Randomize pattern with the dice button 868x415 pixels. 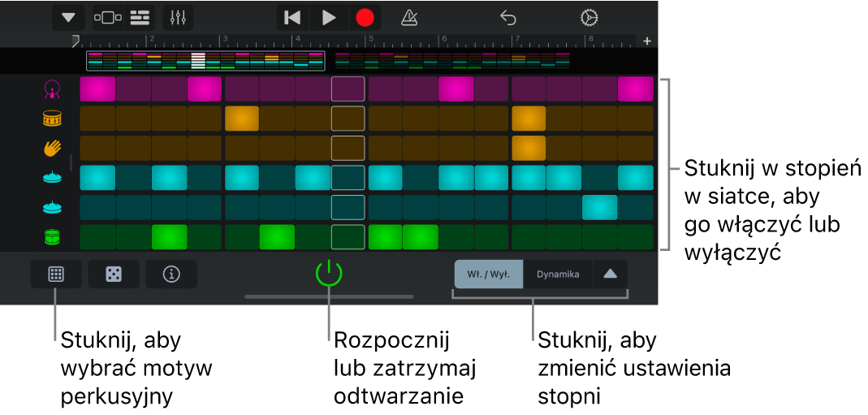(114, 275)
